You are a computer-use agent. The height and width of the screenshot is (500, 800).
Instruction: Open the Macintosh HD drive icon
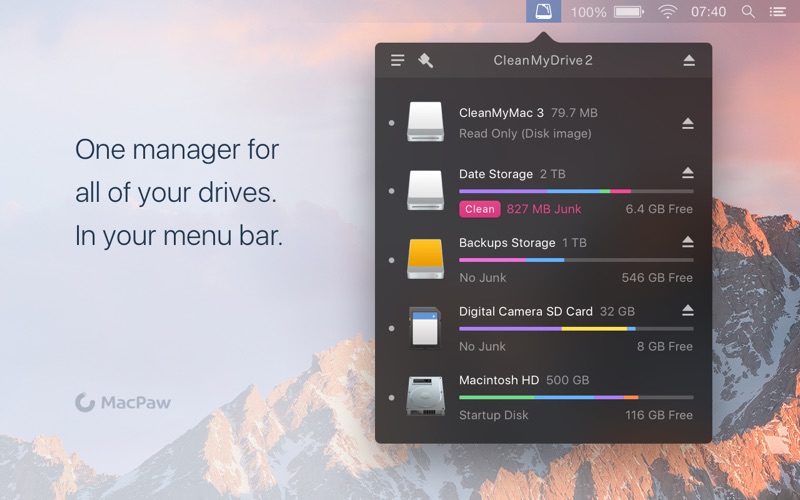click(425, 396)
